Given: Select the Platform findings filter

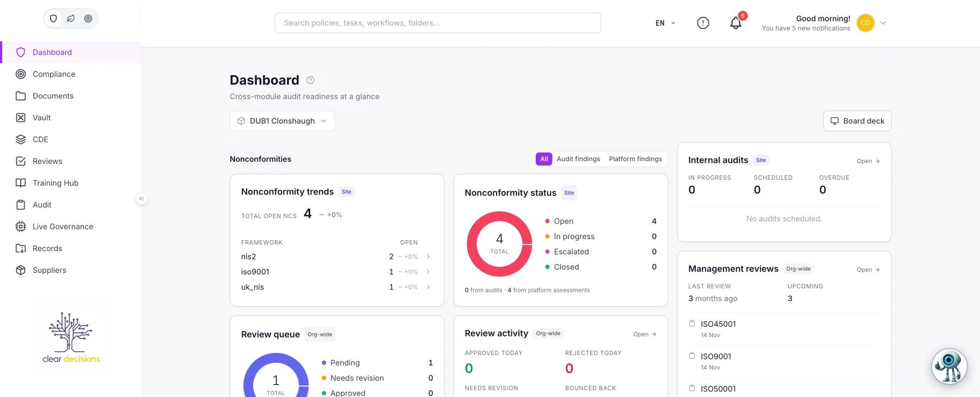Looking at the screenshot, I should (x=635, y=159).
